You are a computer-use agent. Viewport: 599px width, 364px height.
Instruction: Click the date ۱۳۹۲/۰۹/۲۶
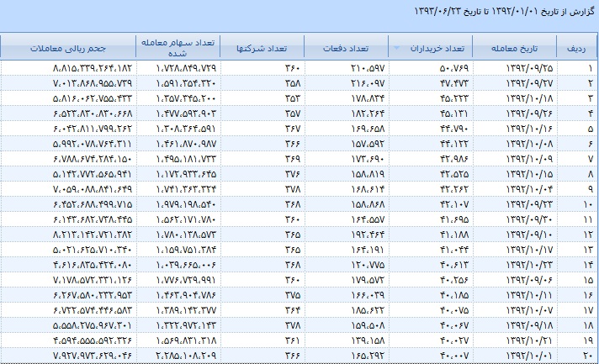[529, 113]
